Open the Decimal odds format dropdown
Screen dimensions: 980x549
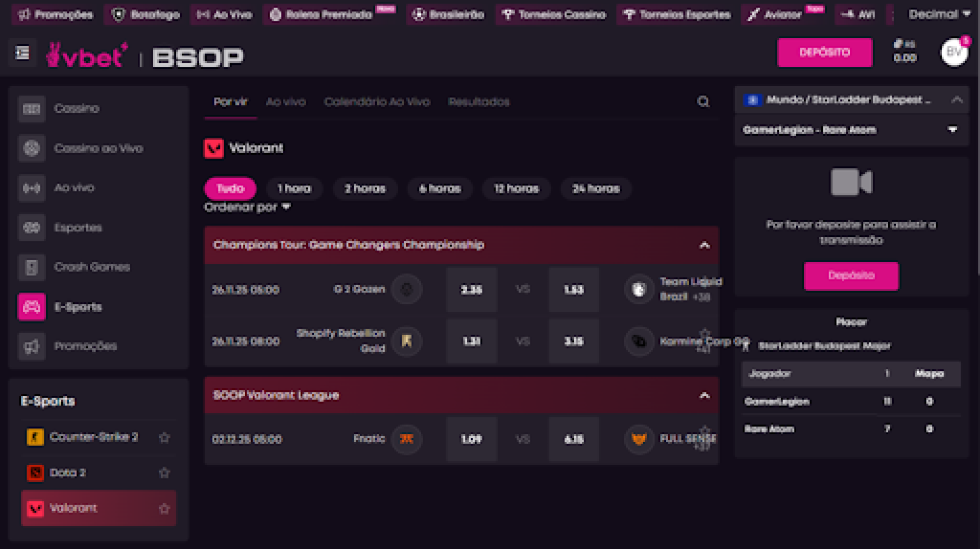pos(939,14)
